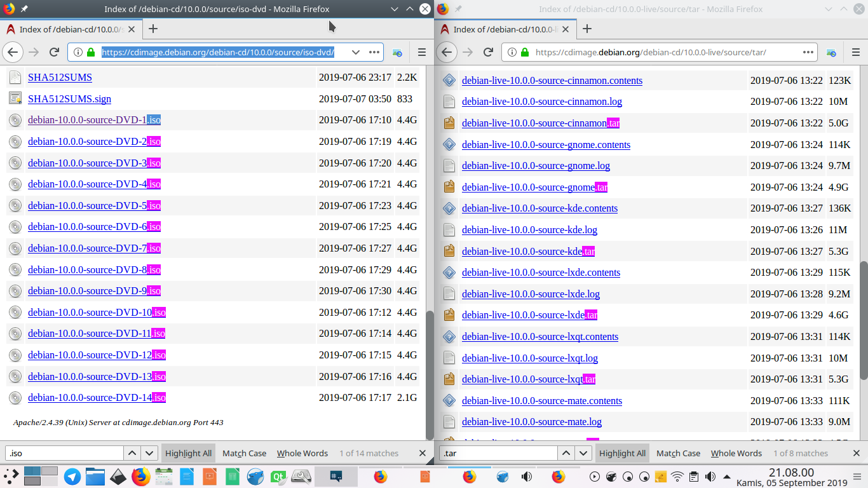The image size is (868, 488).
Task: Open debian-live-10.0.0-source-mate.log link
Action: point(532,422)
